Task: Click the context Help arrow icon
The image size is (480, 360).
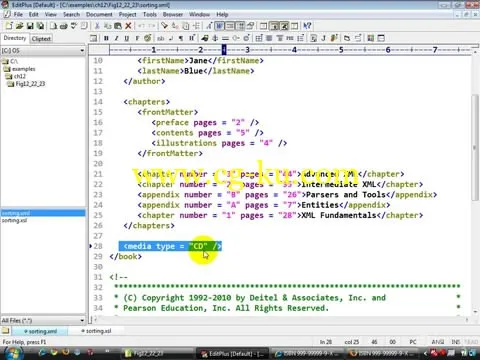Action: coord(307,26)
